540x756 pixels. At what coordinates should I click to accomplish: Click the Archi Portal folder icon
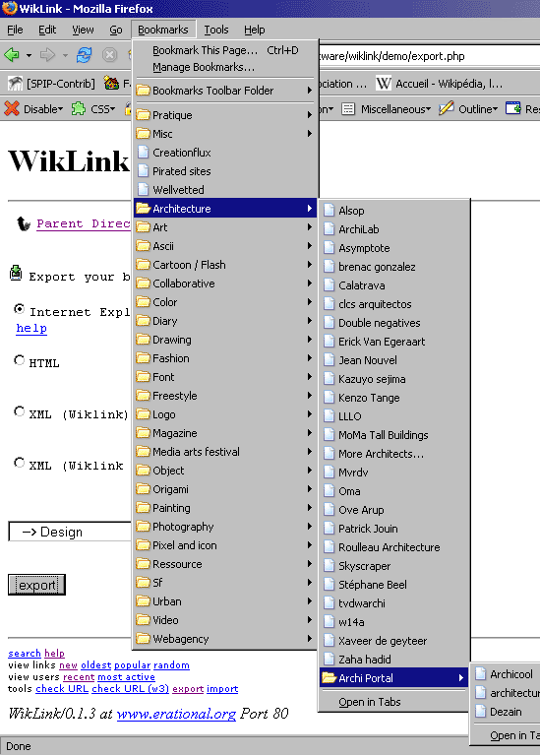[x=329, y=678]
